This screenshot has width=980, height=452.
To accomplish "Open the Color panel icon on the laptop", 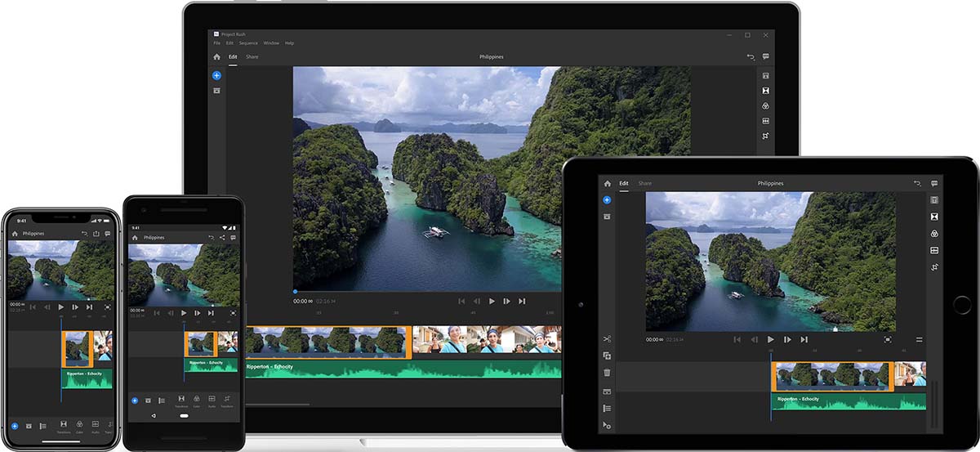I will 766,106.
